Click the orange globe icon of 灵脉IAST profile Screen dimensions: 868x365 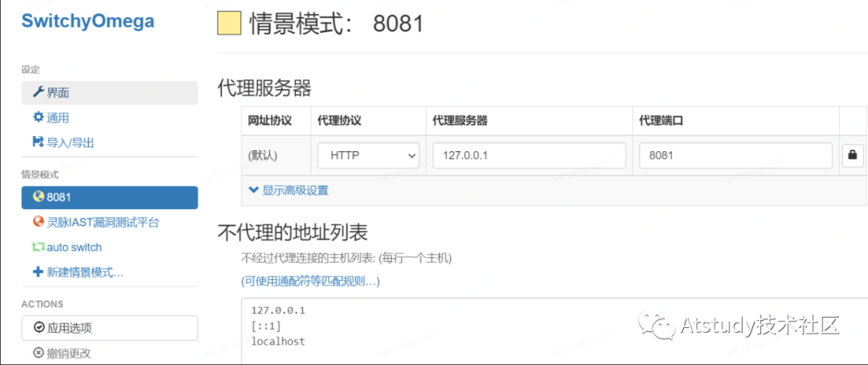point(39,222)
